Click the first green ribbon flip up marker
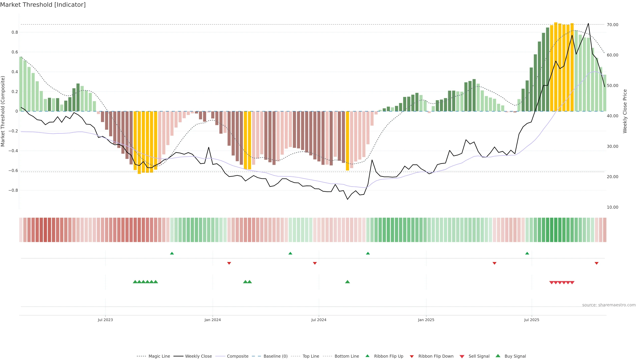 click(172, 253)
